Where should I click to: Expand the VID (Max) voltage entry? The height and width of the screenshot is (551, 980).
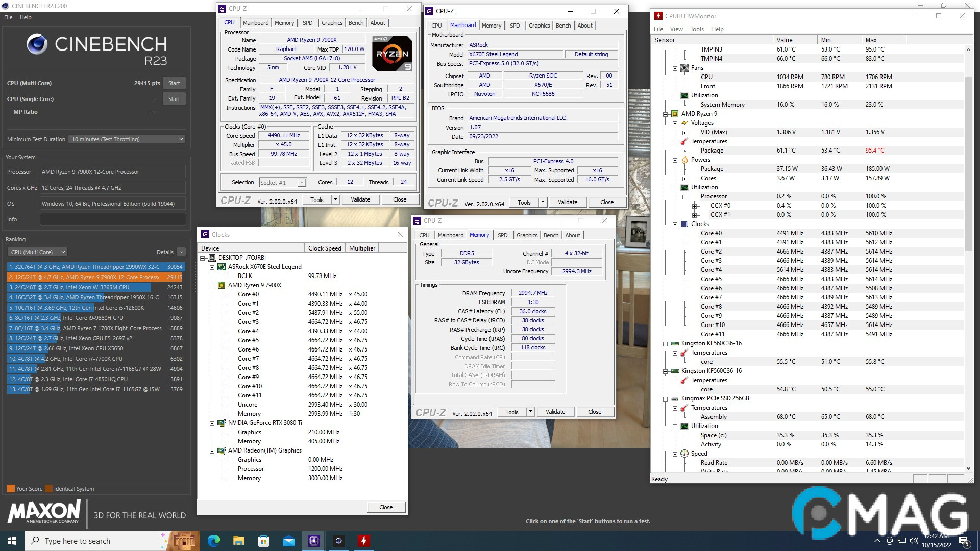684,132
